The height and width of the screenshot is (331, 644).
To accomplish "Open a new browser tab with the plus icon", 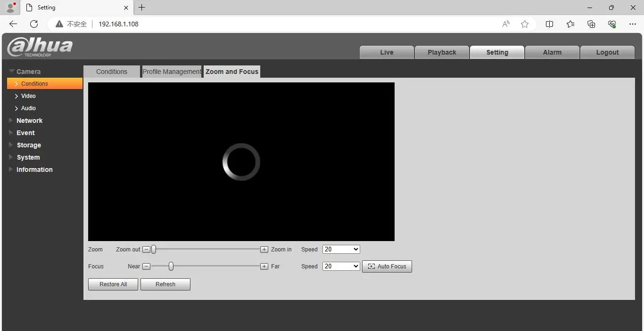I will click(141, 8).
